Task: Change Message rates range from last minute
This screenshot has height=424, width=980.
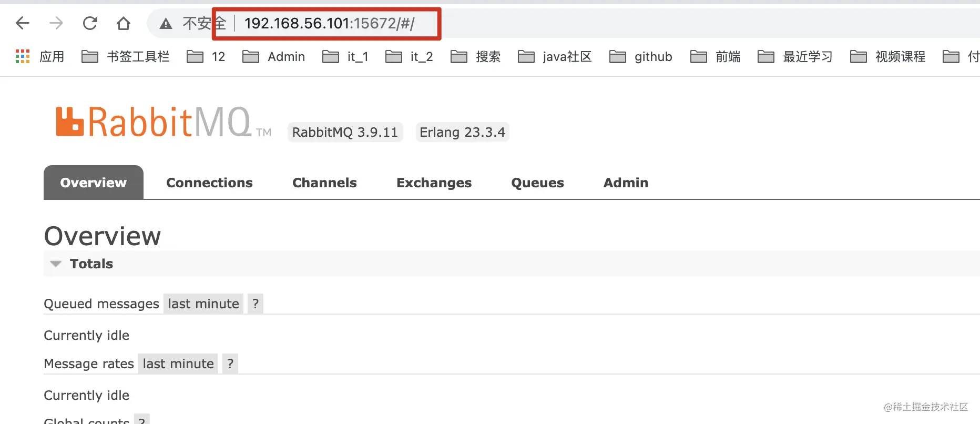Action: (x=178, y=364)
